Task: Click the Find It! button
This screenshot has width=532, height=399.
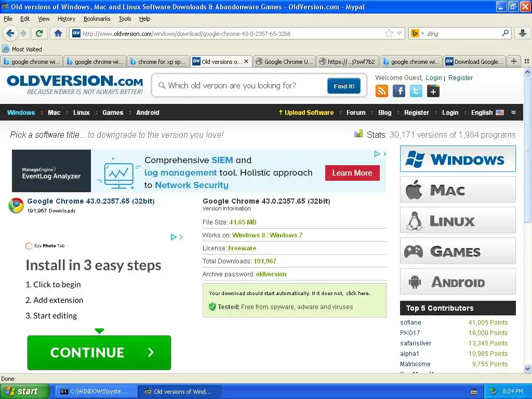Action: pyautogui.click(x=344, y=86)
